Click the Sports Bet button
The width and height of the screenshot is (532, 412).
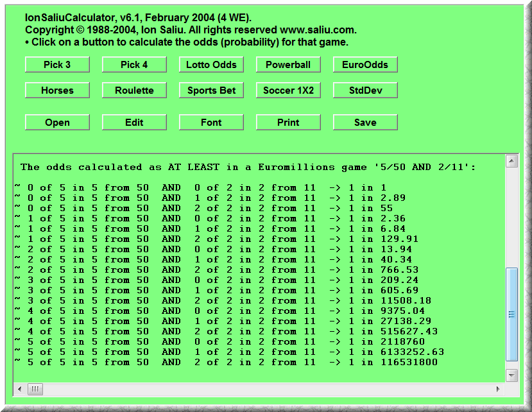point(211,90)
